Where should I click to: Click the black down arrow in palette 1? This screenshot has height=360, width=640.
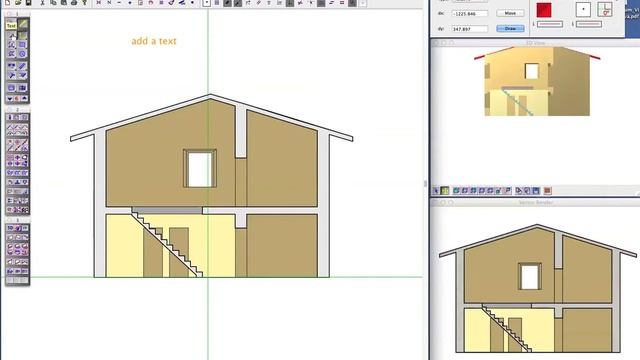click(10, 98)
